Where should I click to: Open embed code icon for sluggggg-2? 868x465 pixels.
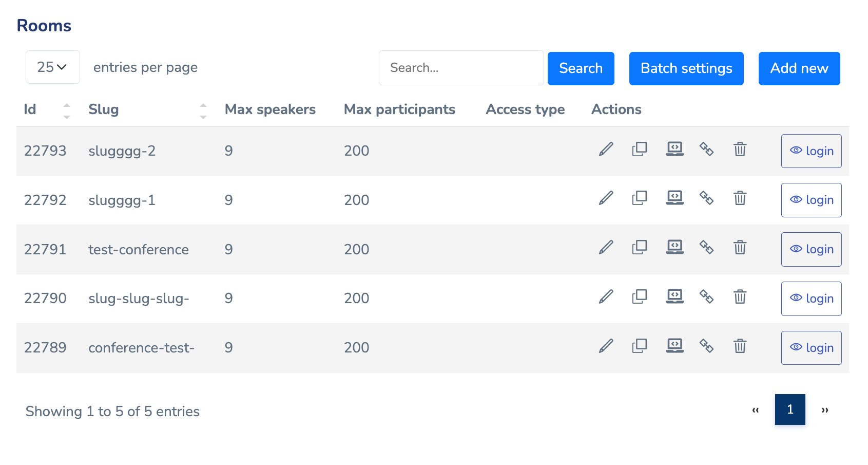675,150
